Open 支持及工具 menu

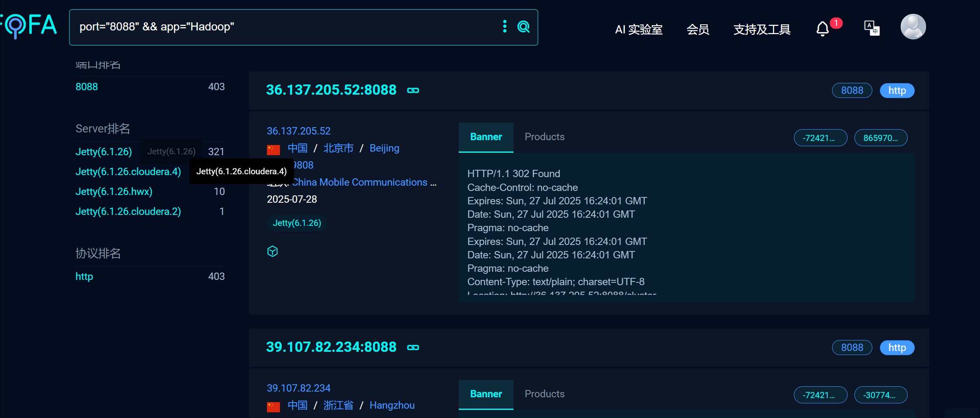pos(762,29)
